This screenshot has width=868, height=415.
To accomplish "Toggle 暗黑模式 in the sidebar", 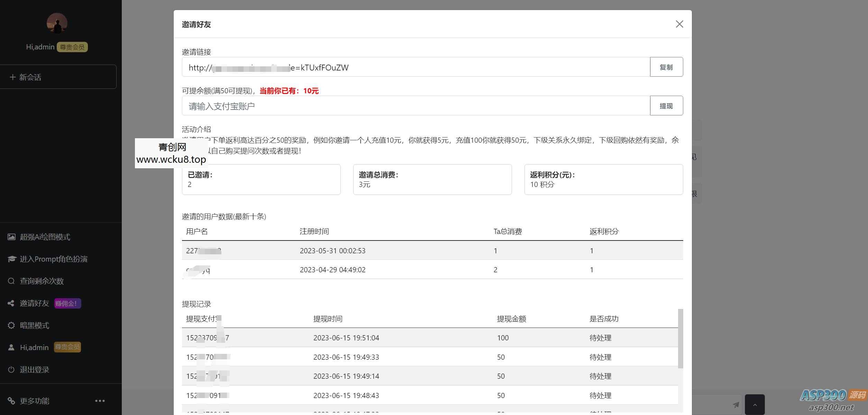I will coord(35,325).
